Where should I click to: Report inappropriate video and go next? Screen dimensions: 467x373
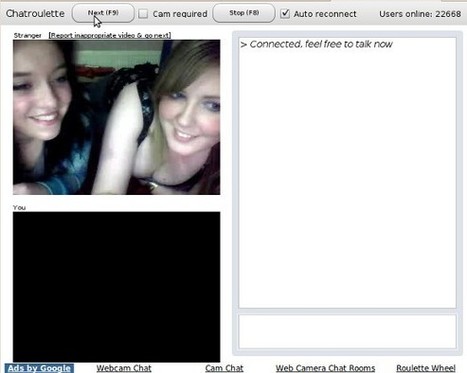tap(110, 35)
